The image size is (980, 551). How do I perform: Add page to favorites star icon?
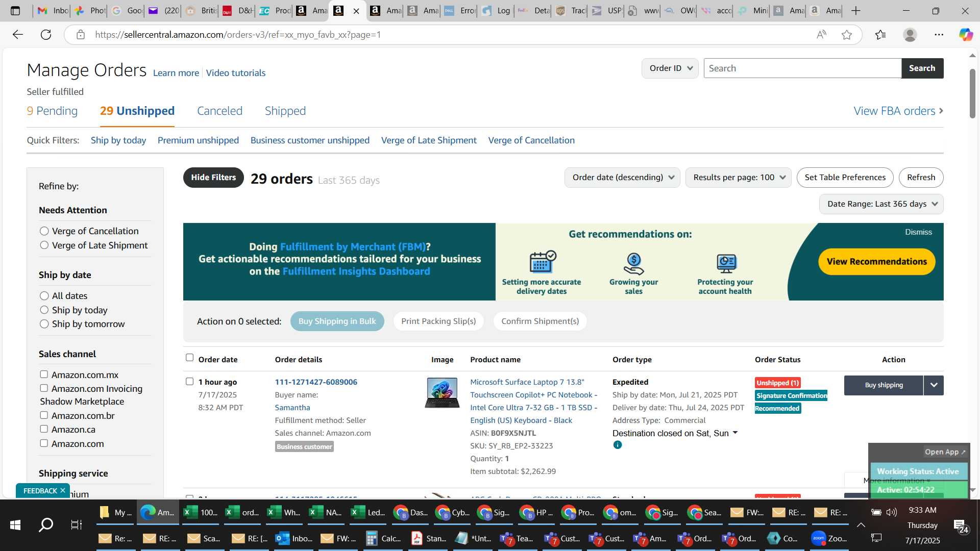click(847, 35)
